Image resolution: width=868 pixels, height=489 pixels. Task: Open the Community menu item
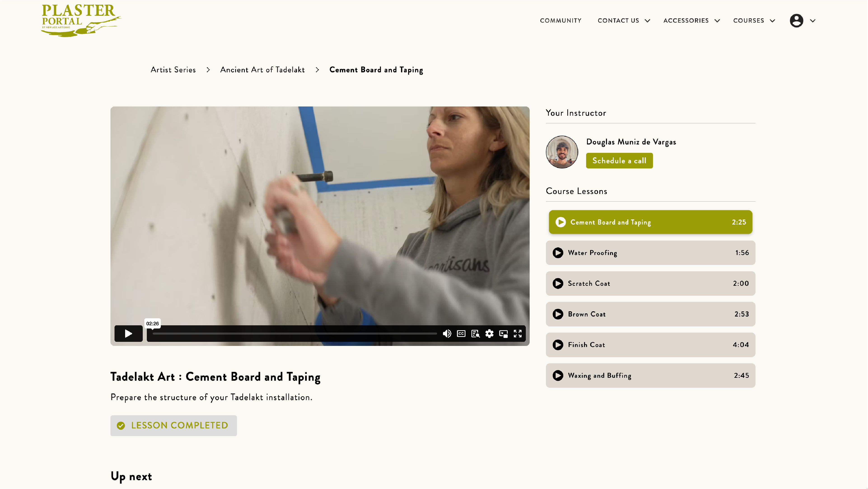pos(560,21)
